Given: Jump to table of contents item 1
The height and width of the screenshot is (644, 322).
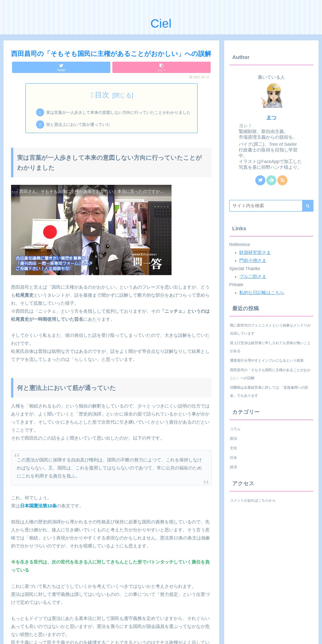Looking at the screenshot, I should pyautogui.click(x=118, y=113).
